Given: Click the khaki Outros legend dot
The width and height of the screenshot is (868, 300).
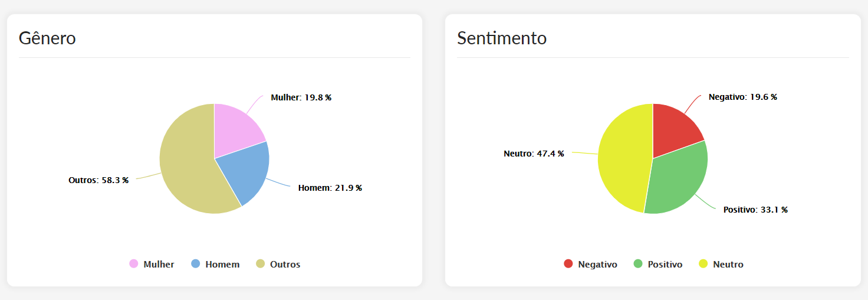Looking at the screenshot, I should 260,264.
